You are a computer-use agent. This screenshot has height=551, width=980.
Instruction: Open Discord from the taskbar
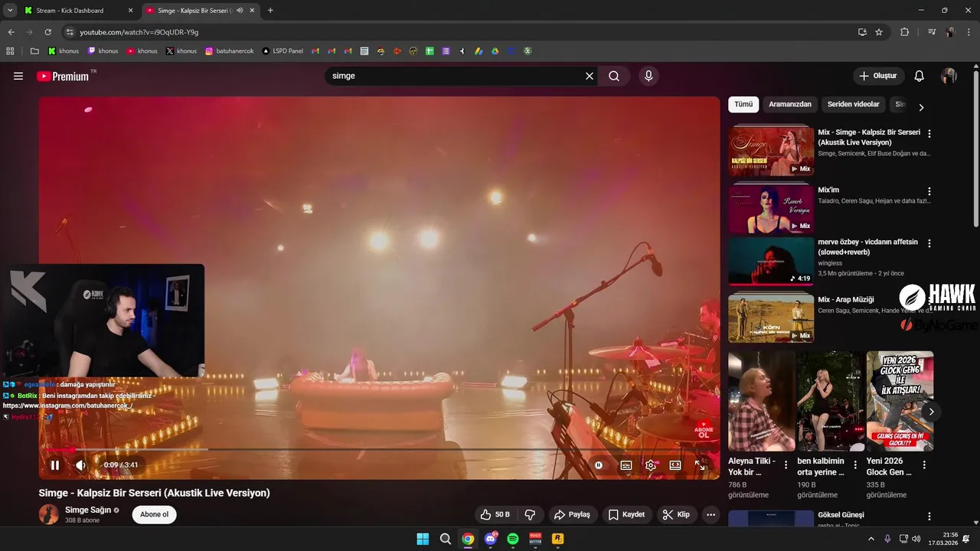pos(491,539)
